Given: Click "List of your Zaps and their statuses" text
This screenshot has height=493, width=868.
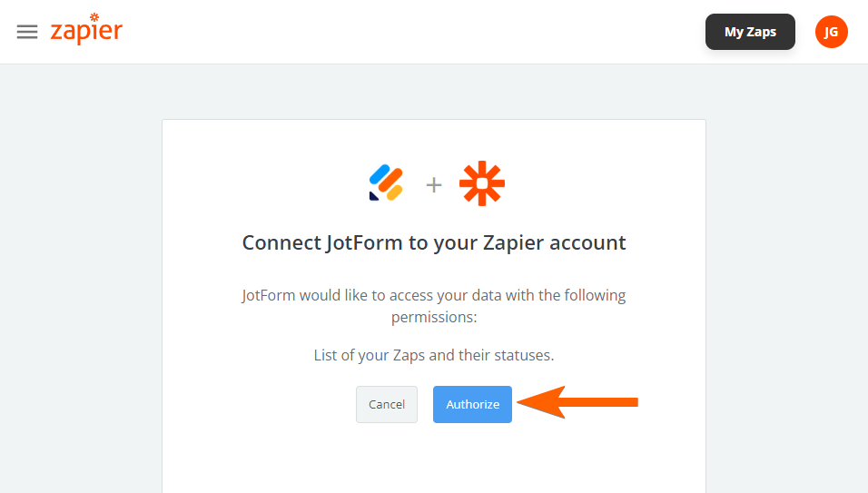Looking at the screenshot, I should point(434,355).
